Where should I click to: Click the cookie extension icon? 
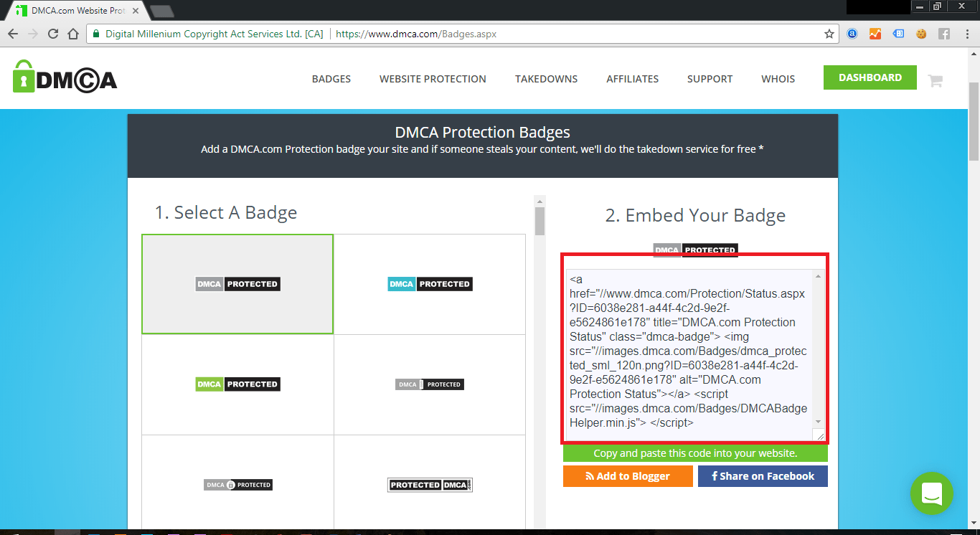[921, 33]
